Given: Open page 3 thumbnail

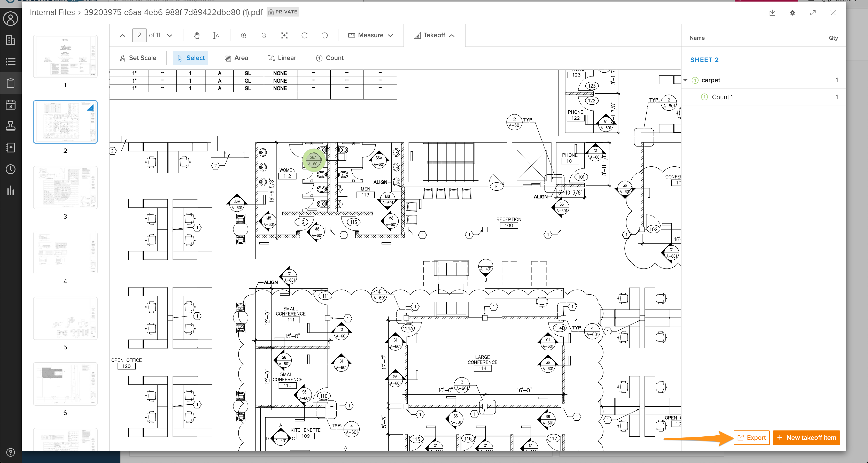Looking at the screenshot, I should (65, 187).
